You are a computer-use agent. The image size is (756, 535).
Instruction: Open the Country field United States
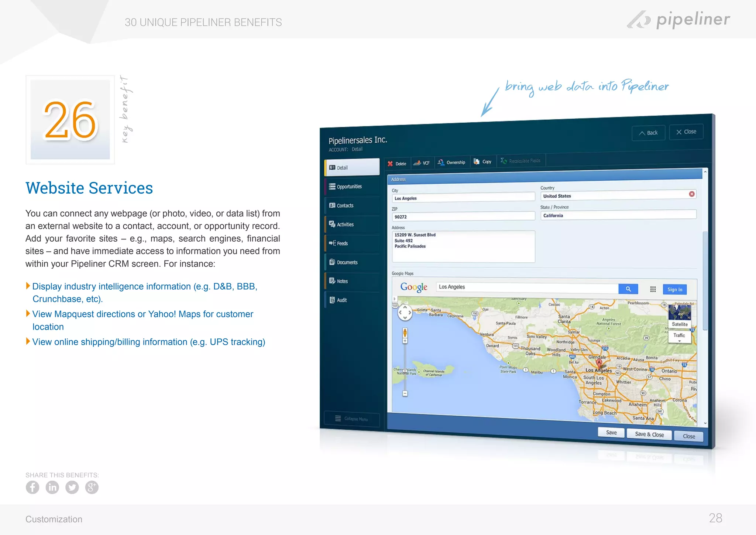618,195
